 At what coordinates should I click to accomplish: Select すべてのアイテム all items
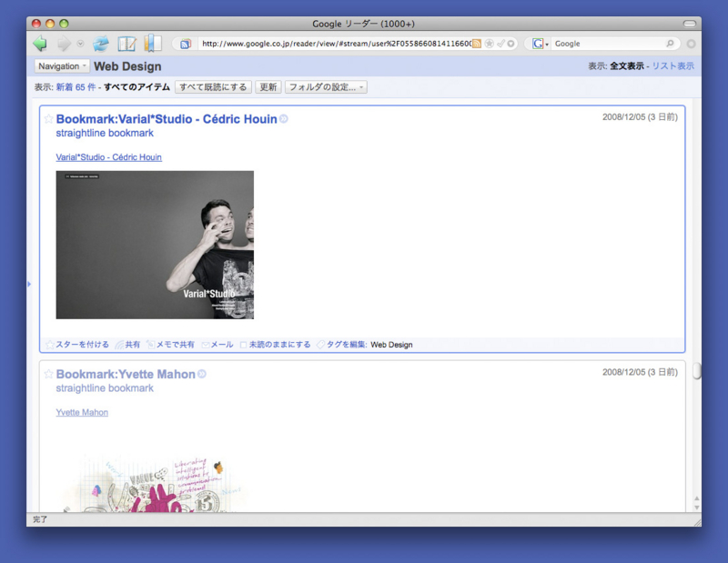click(136, 86)
